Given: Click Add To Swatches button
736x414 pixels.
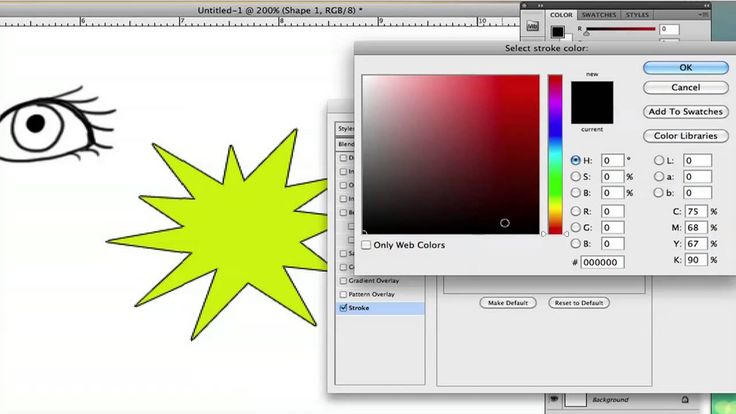Looking at the screenshot, I should [686, 112].
